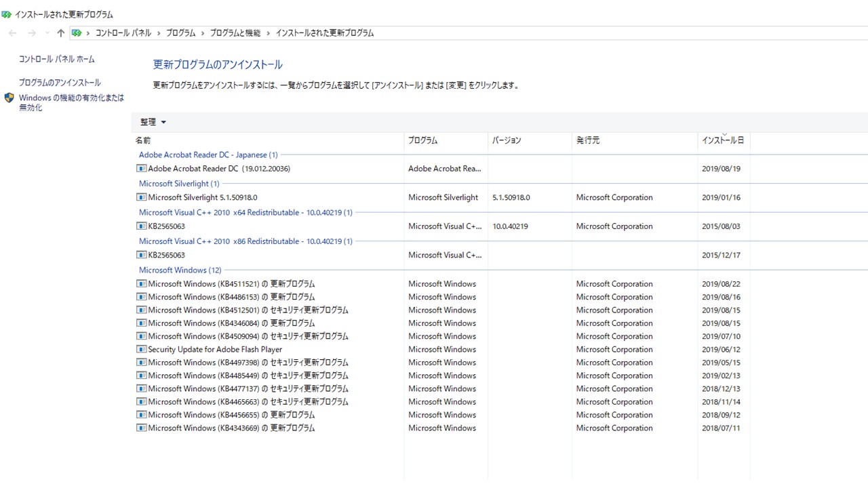Click the icon of KB4465663 security update row
This screenshot has width=868, height=488.
(x=141, y=402)
